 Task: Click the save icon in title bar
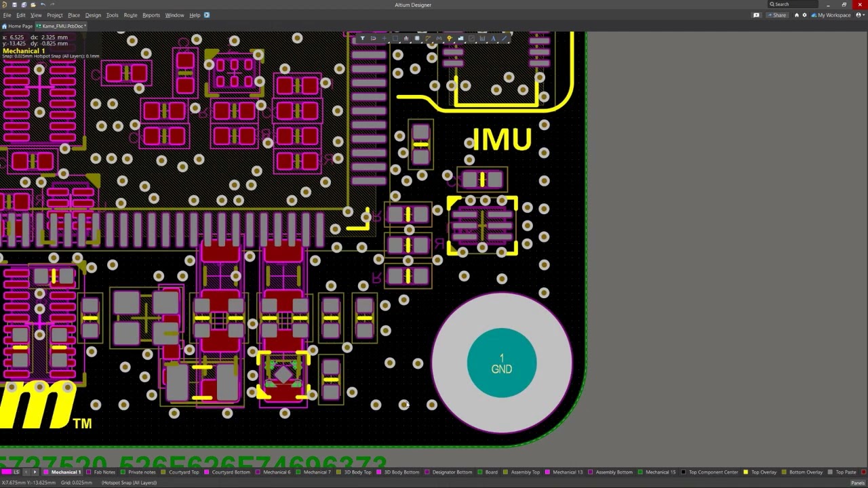(14, 5)
